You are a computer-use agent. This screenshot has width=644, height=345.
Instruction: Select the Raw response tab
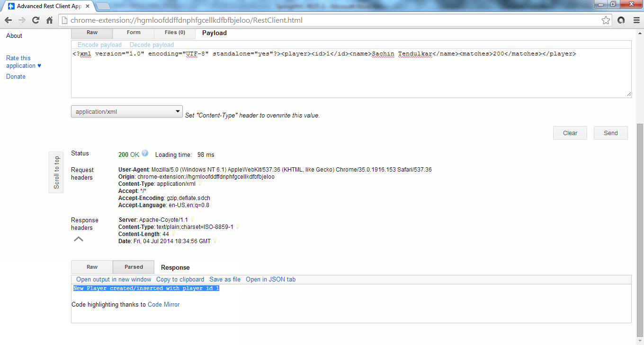pos(91,267)
